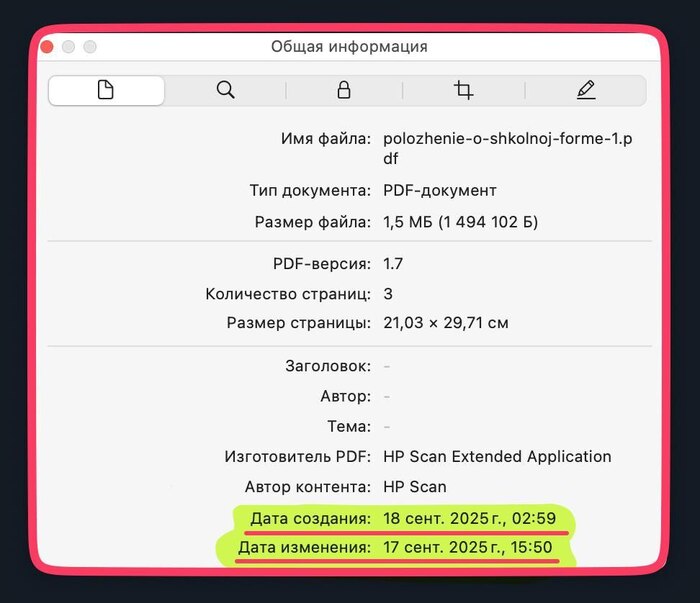
Task: Minimize the inspector window
Action: tap(68, 47)
